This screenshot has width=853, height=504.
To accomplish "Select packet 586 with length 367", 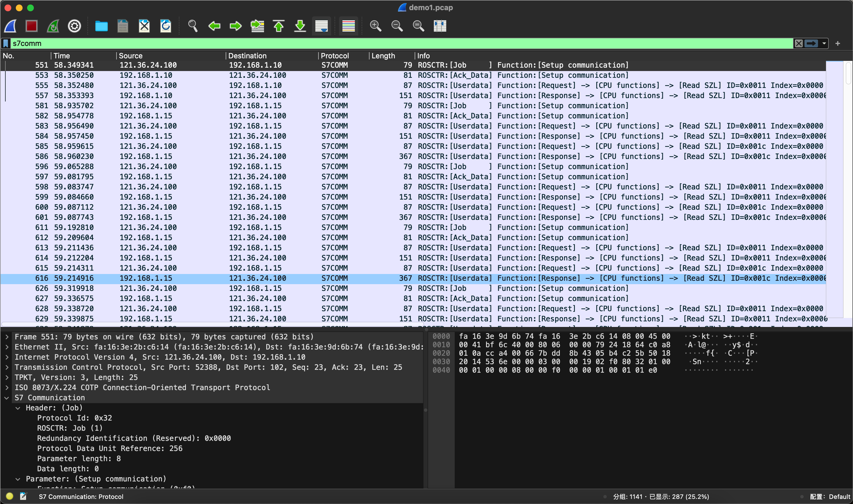I will coord(413,156).
